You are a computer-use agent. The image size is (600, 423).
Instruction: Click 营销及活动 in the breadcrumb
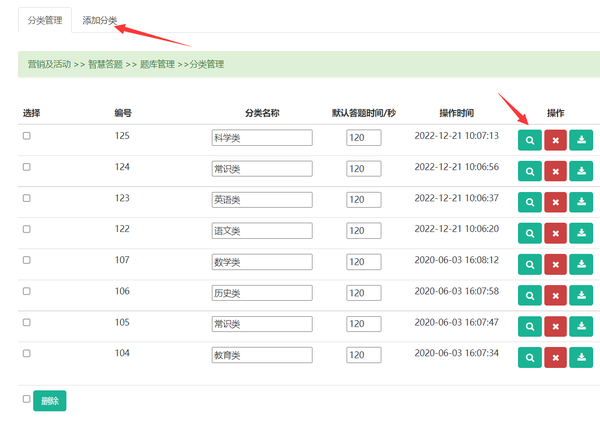point(49,64)
